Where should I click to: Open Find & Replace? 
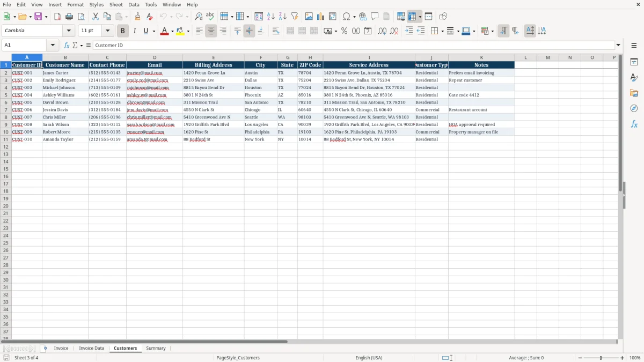pos(199,17)
